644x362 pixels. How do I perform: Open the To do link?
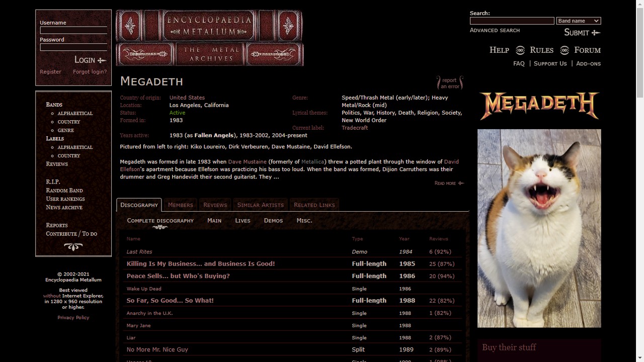click(90, 234)
